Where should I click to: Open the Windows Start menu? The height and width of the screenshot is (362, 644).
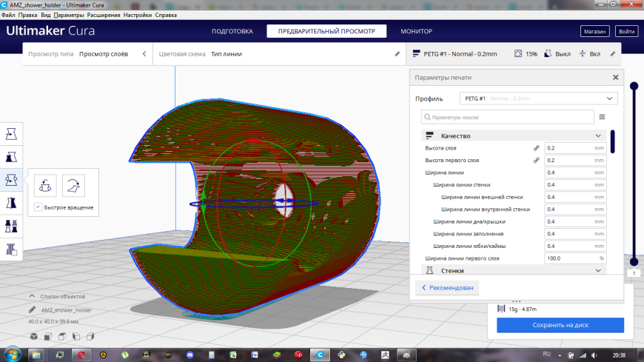click(x=13, y=354)
